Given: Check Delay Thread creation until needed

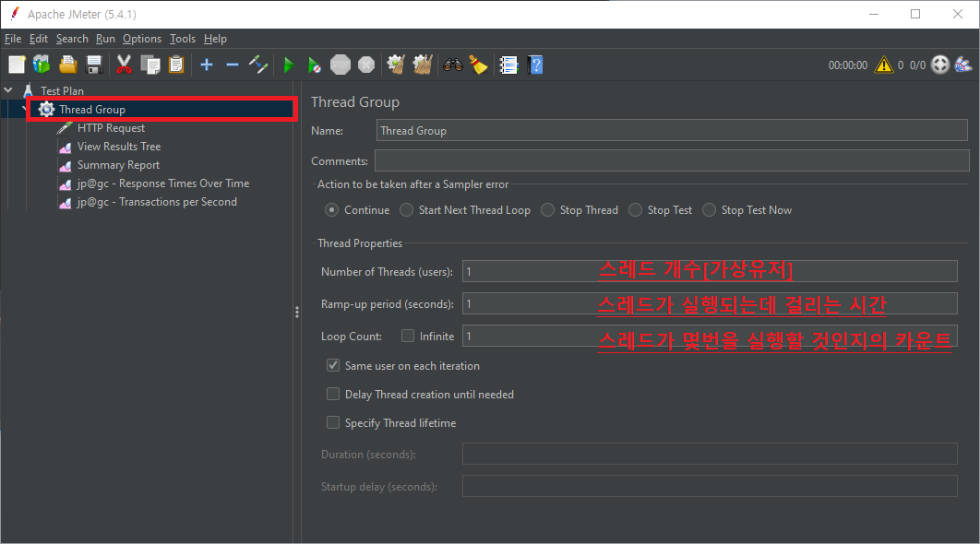Looking at the screenshot, I should pos(333,394).
